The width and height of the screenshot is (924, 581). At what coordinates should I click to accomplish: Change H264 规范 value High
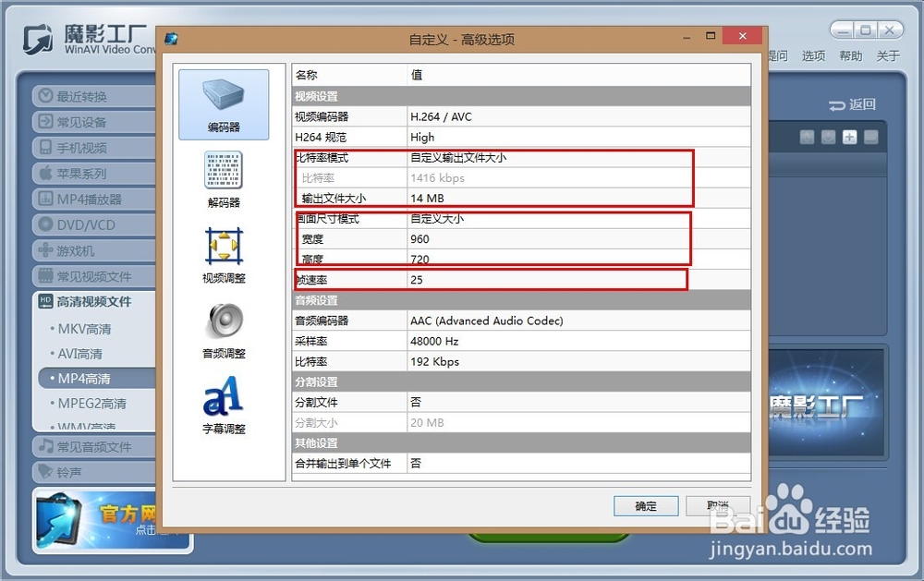click(578, 138)
